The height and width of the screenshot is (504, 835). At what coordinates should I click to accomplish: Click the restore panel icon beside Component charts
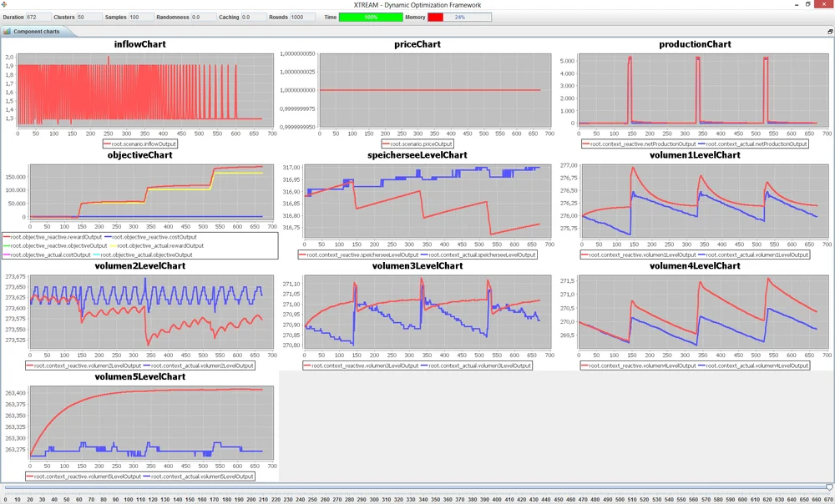click(830, 32)
